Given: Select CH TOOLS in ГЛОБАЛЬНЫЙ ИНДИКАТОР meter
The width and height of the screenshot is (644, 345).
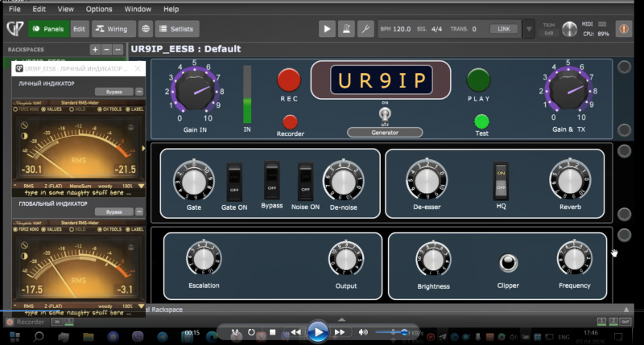Looking at the screenshot, I should 109,229.
